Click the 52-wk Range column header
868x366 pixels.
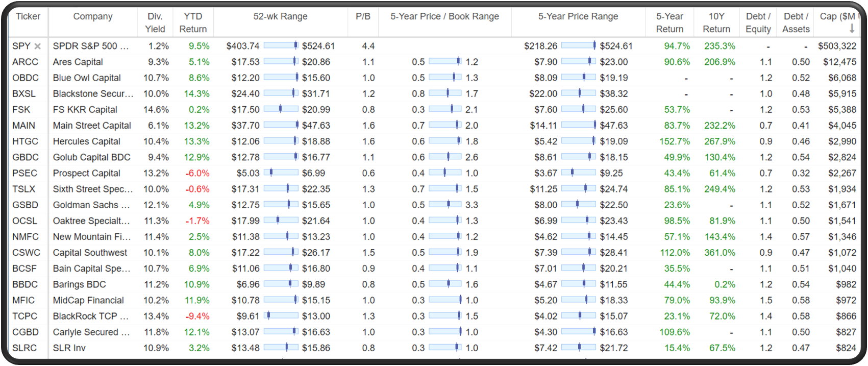[281, 16]
